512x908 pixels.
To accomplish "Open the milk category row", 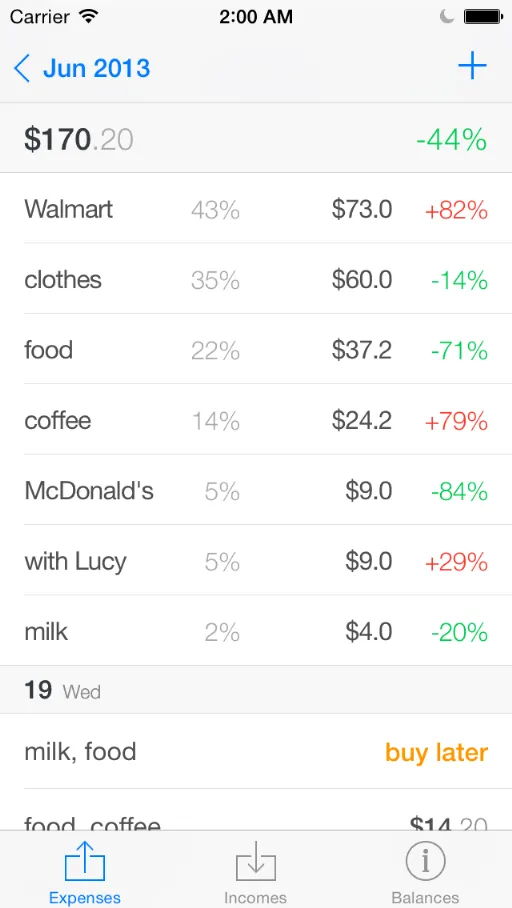I will [x=256, y=631].
